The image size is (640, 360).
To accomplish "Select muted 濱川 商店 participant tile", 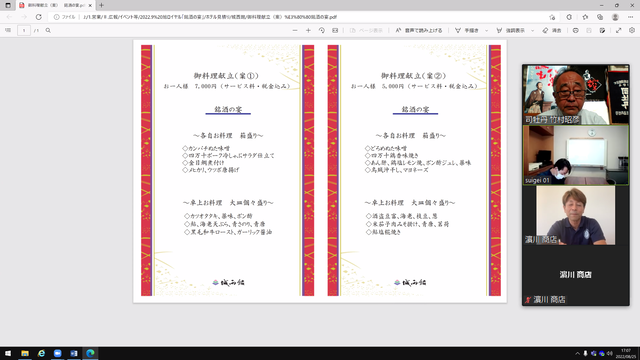I will point(576,276).
